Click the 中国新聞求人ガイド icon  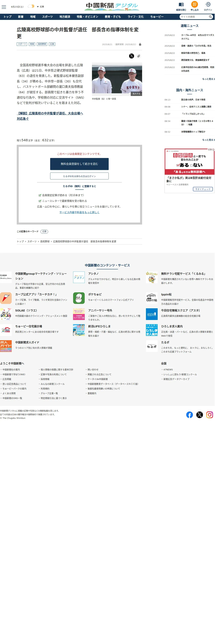coord(6,346)
